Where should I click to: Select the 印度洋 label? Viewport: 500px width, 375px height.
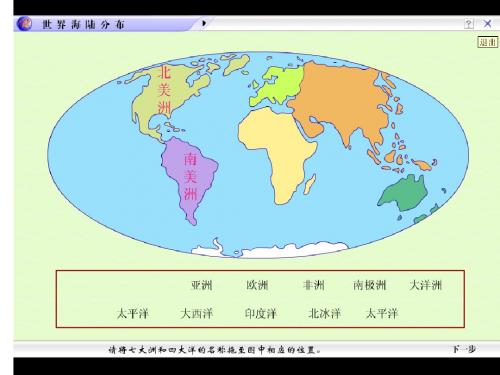[x=261, y=314]
